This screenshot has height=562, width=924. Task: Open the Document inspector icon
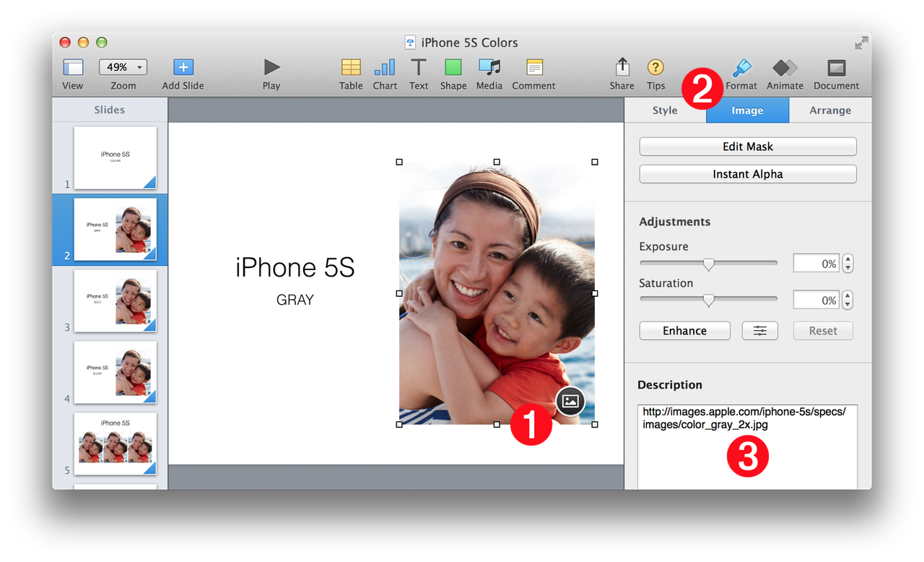coord(837,67)
